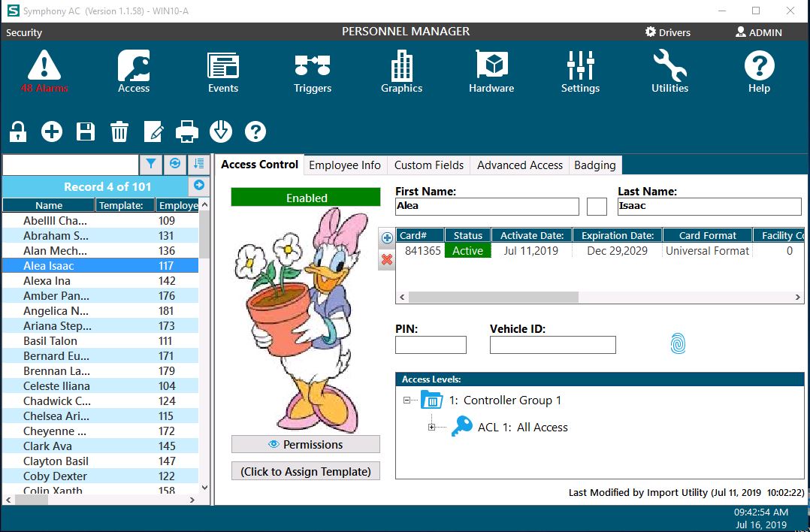Click the sort order icon
The width and height of the screenshot is (810, 532).
click(x=198, y=165)
